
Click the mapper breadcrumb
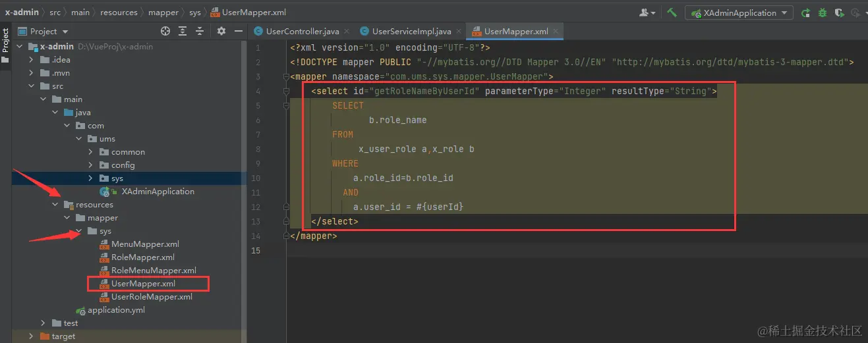(x=163, y=13)
